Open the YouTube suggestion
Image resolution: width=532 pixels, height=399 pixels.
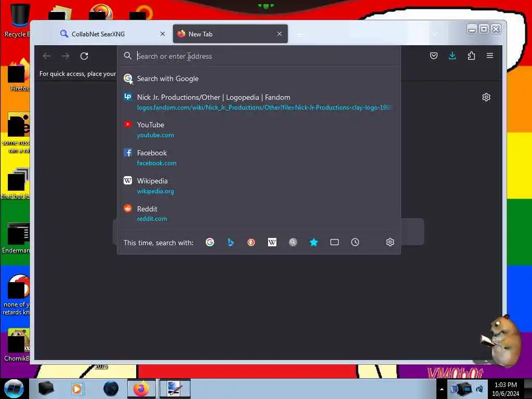(259, 129)
